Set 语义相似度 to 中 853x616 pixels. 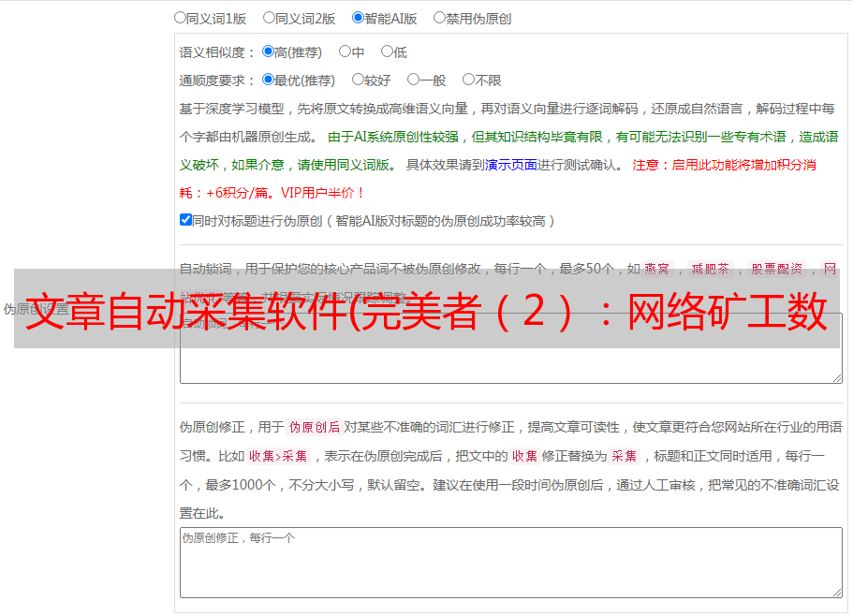345,51
